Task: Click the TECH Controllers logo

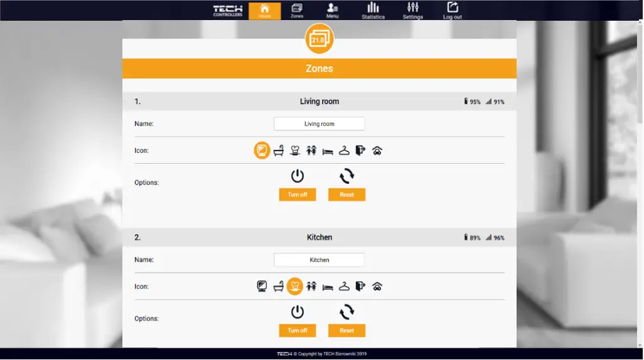Action: coord(228,11)
